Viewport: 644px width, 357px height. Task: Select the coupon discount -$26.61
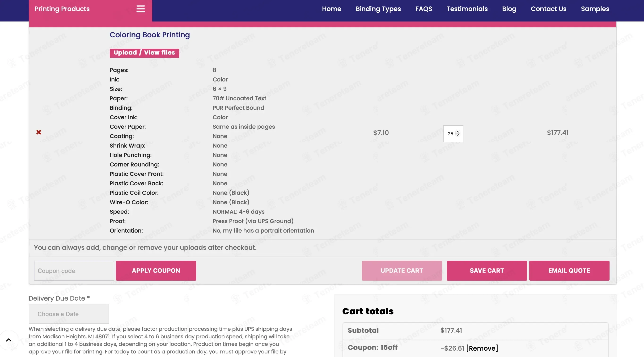coord(452,348)
